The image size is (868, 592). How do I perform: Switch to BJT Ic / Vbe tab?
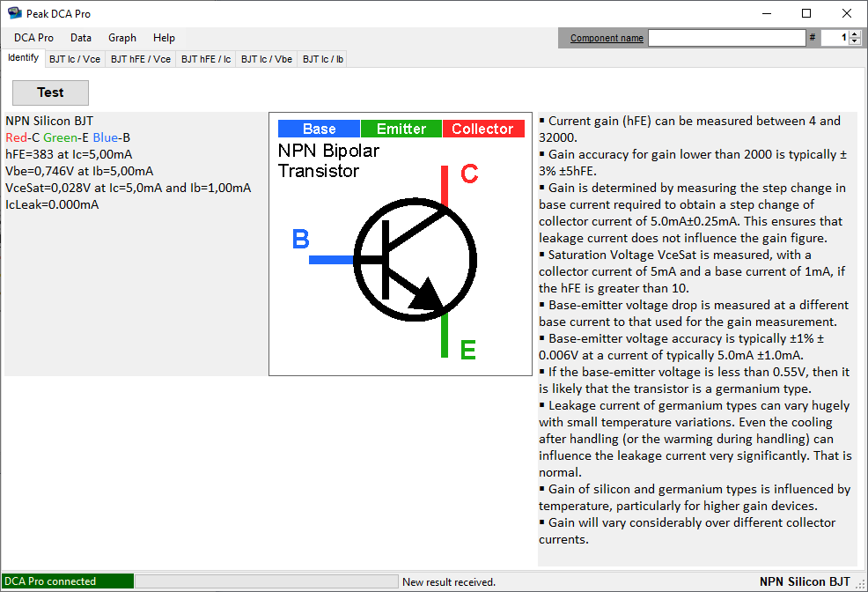click(x=266, y=59)
